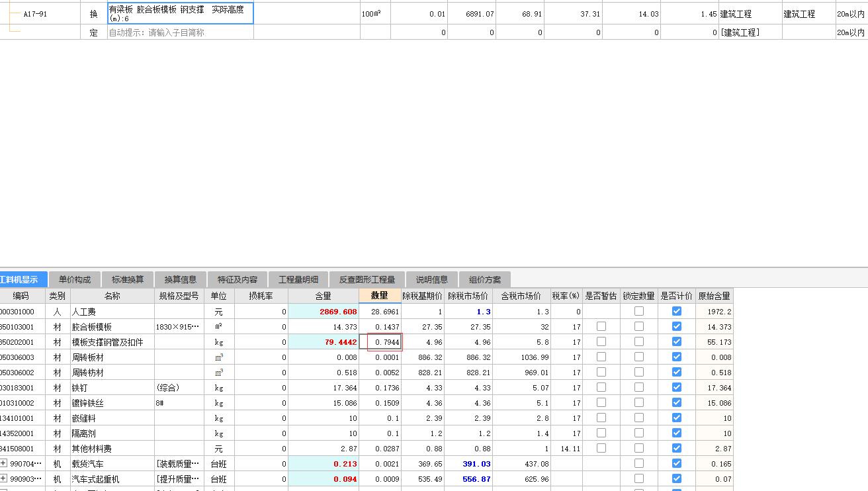Screen dimensions: 868x491
Task: Click the 定 category cell
Action: [x=93, y=32]
